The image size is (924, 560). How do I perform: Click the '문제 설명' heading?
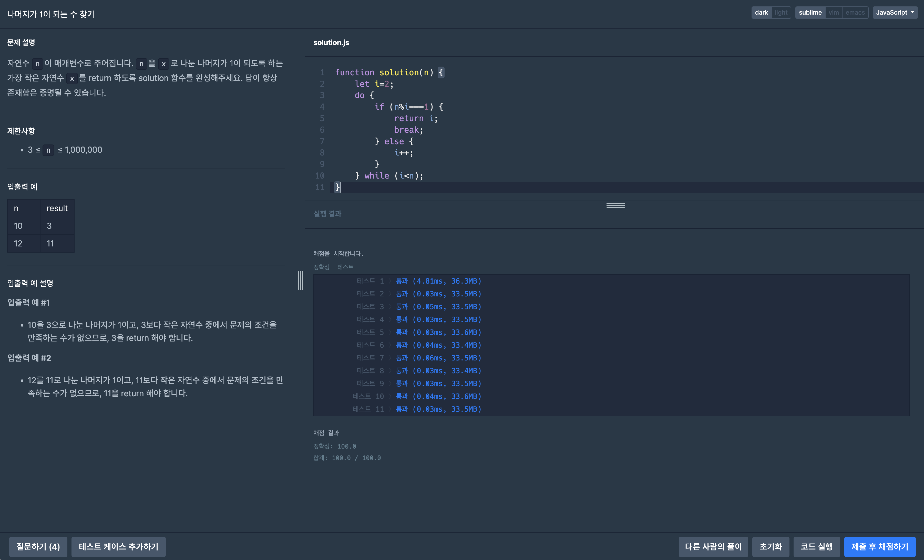click(21, 42)
